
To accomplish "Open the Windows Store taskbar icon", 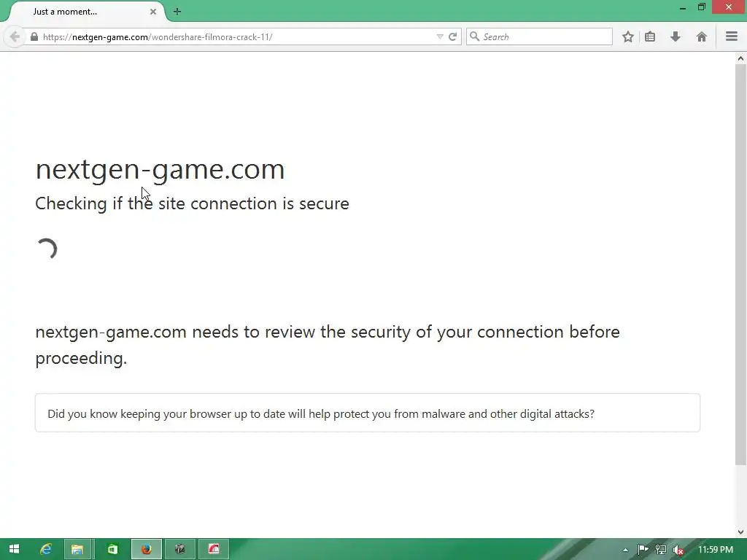I will (112, 549).
